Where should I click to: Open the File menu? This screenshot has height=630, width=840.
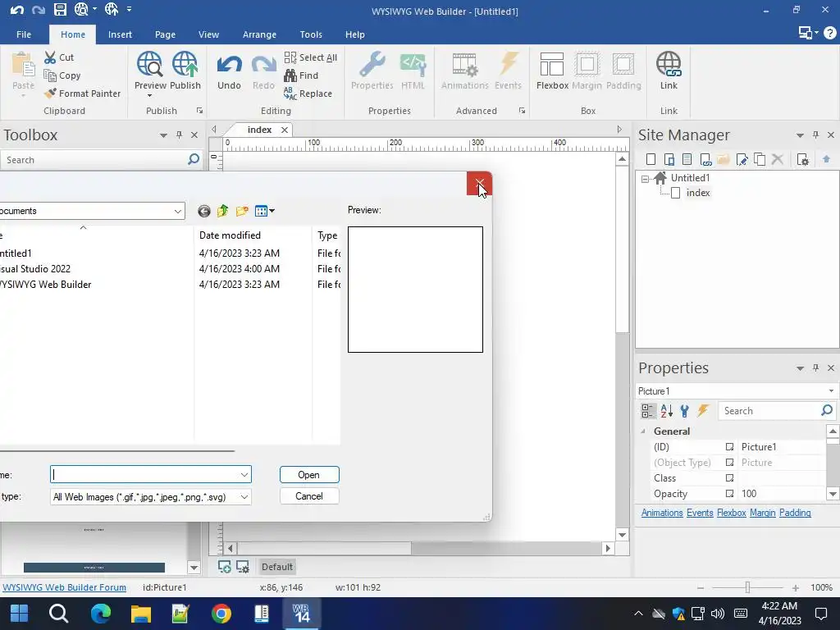[24, 34]
